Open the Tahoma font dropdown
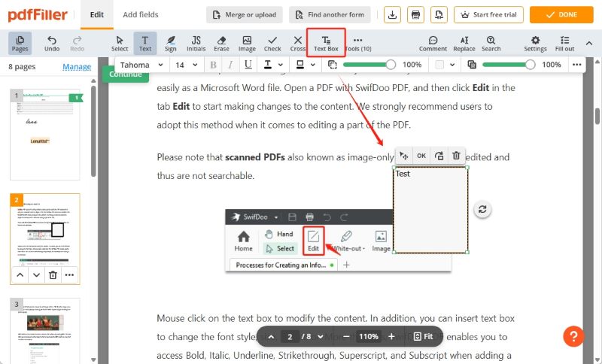The height and width of the screenshot is (364, 602). coord(141,65)
